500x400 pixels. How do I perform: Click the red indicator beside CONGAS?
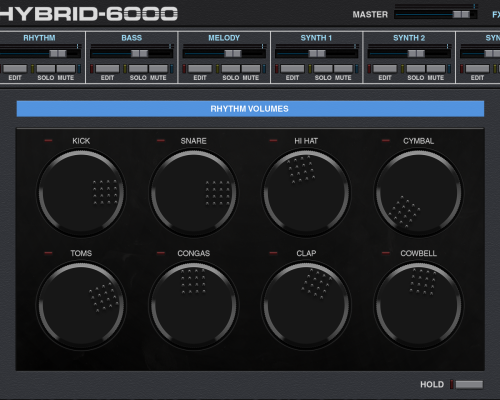coord(161,253)
